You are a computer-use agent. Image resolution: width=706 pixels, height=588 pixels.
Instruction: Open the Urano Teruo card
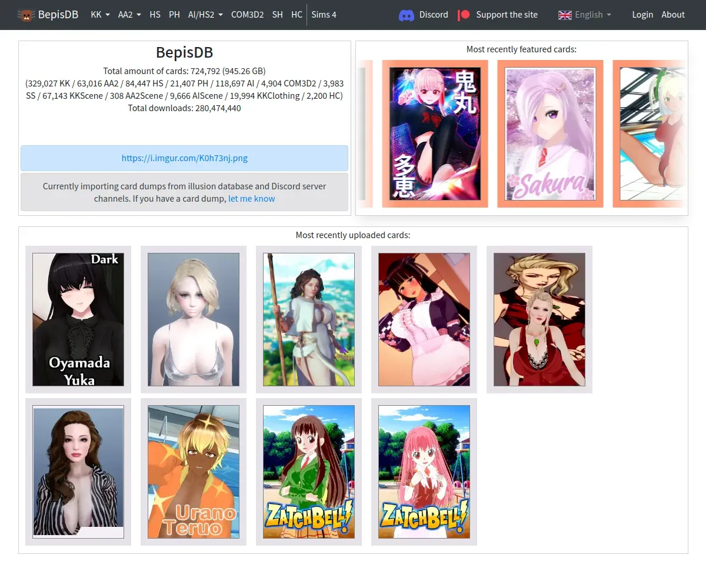[x=194, y=472]
